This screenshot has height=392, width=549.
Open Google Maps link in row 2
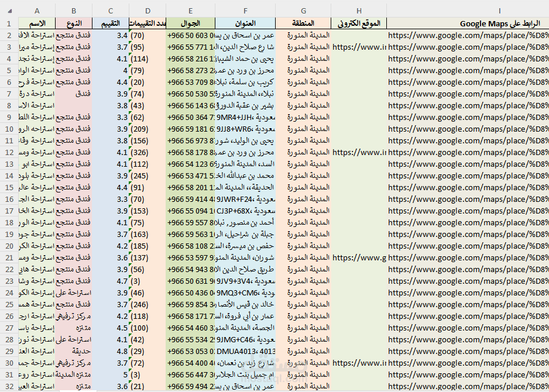[468, 35]
